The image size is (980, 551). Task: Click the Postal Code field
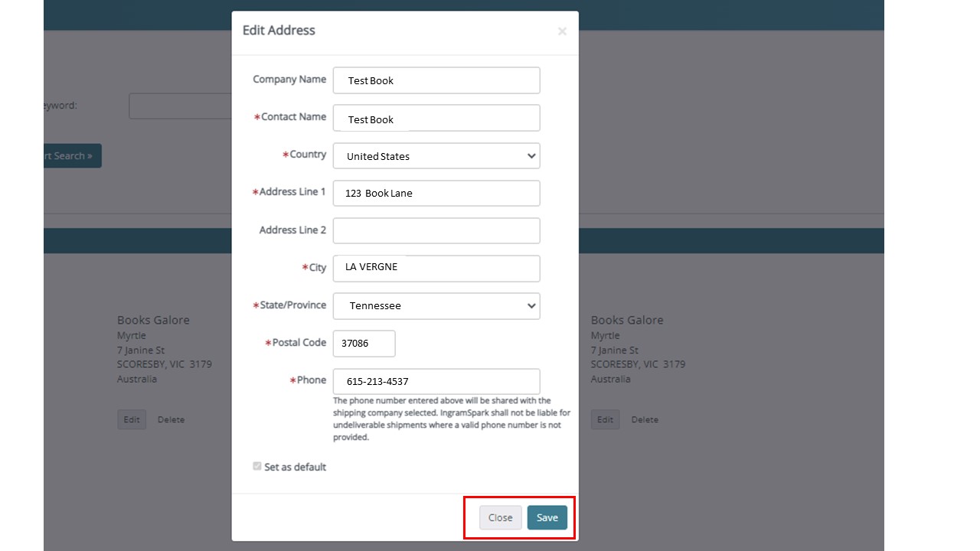tap(364, 343)
